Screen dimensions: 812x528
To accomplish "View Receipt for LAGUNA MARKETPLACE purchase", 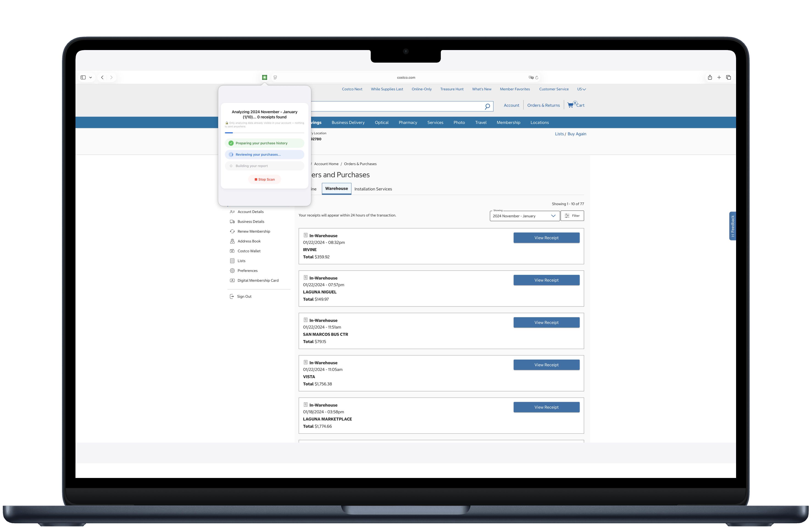I will pos(546,407).
